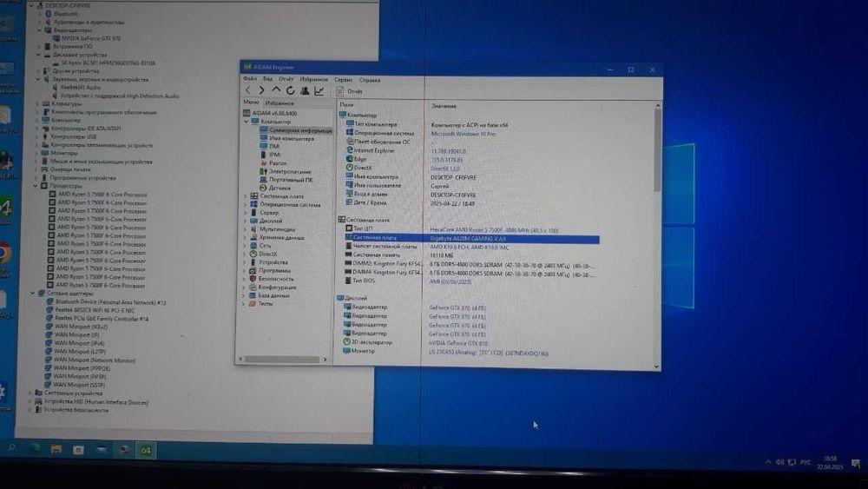Expand Операционная система in AIDA64 tree

(x=246, y=204)
